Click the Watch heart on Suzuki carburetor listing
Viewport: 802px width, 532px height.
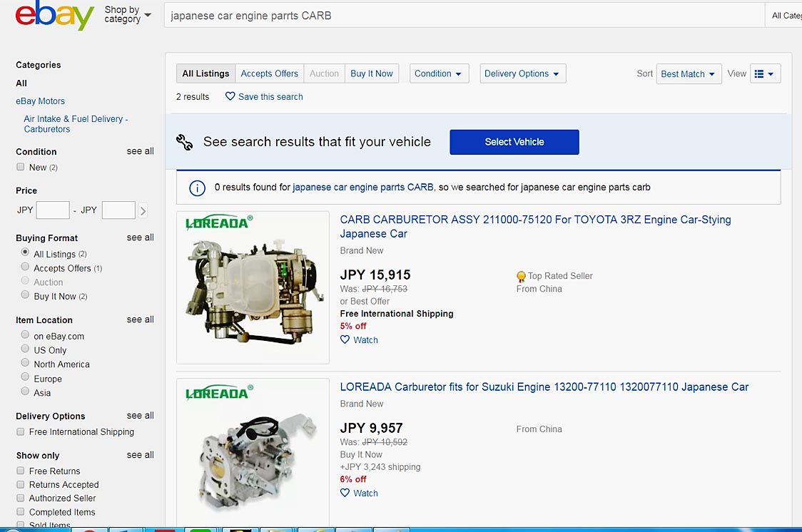tap(345, 493)
